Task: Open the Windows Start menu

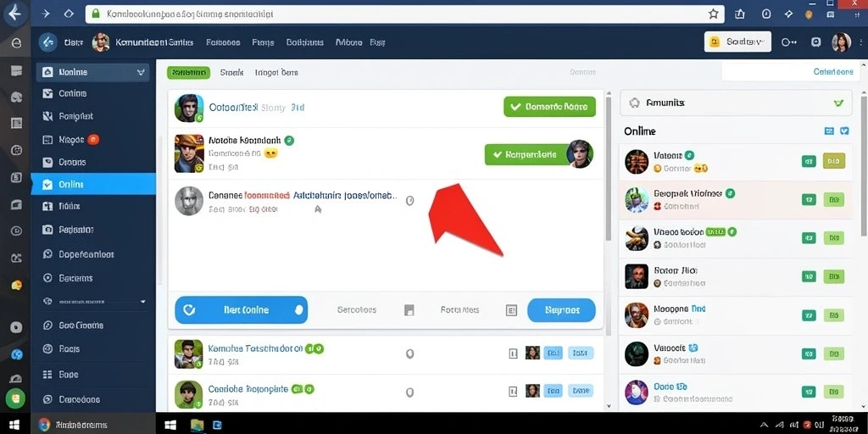Action: click(x=14, y=425)
